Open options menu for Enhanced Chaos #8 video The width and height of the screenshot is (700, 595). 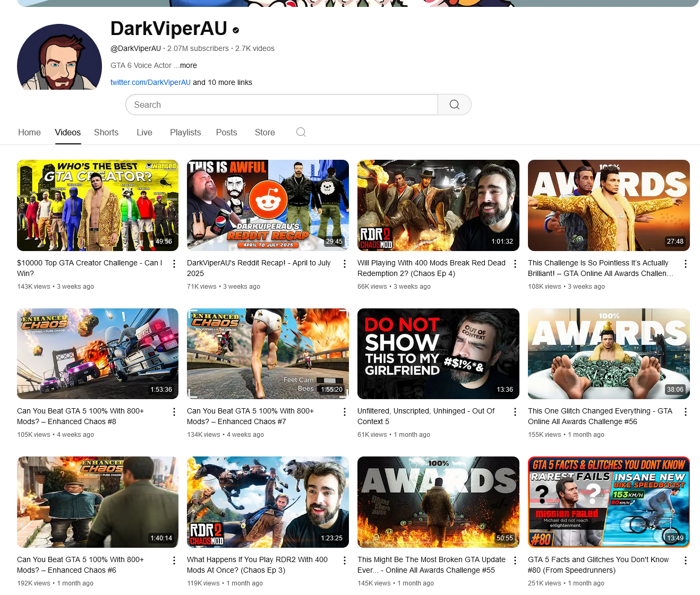pos(174,412)
